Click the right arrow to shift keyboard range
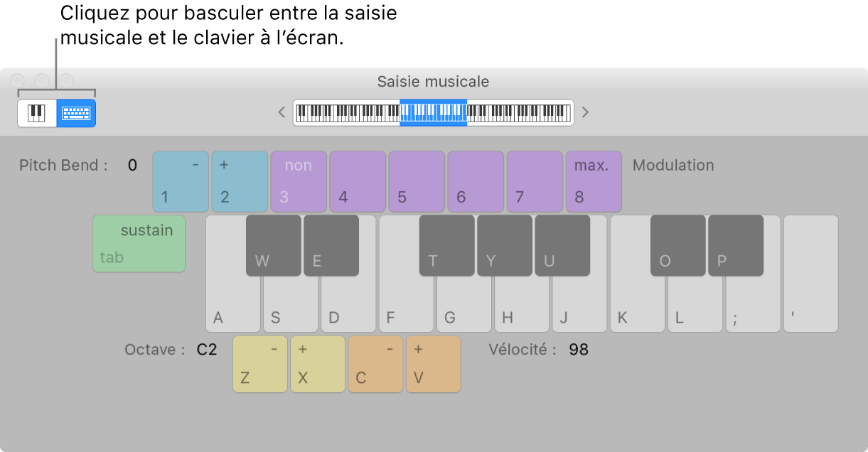The width and height of the screenshot is (868, 452). point(585,112)
